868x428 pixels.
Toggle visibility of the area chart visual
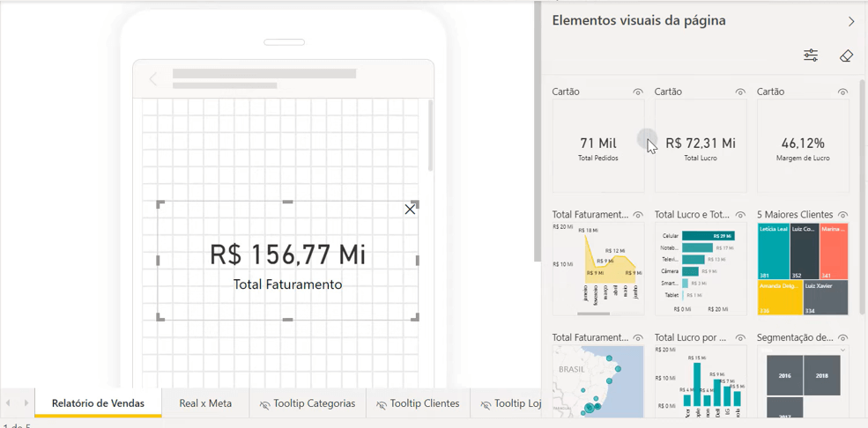pyautogui.click(x=638, y=215)
